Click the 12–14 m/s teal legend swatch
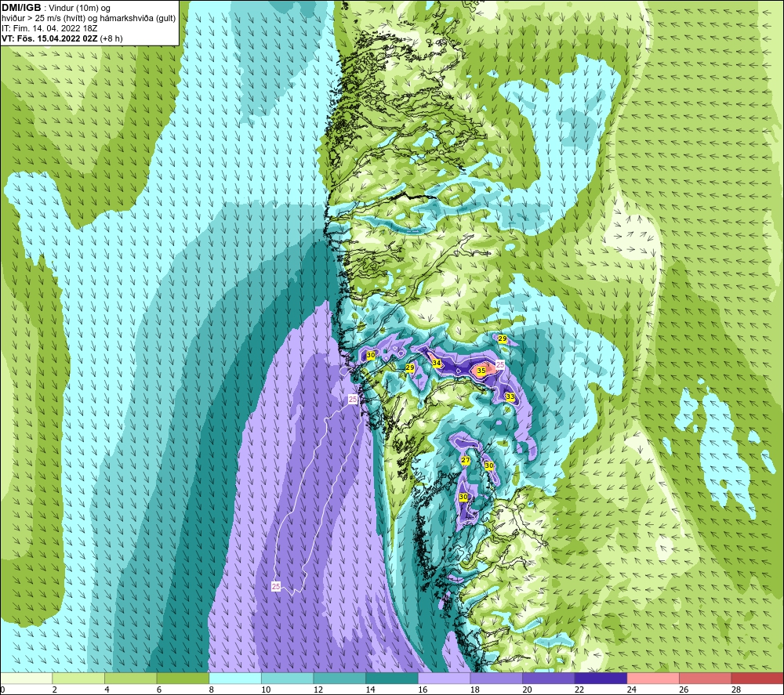The width and height of the screenshot is (784, 695). click(x=339, y=679)
